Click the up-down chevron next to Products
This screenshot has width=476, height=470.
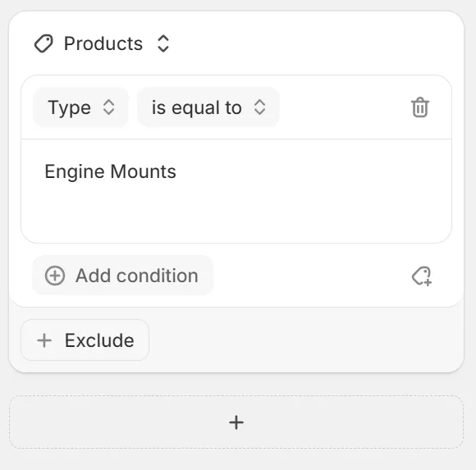163,43
